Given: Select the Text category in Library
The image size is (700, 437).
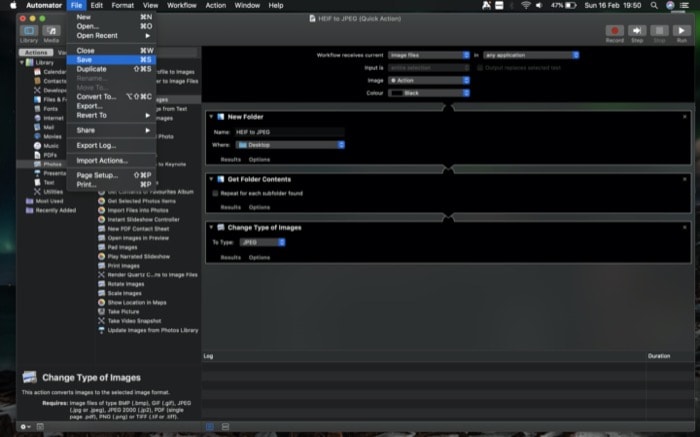Looking at the screenshot, I should [44, 183].
